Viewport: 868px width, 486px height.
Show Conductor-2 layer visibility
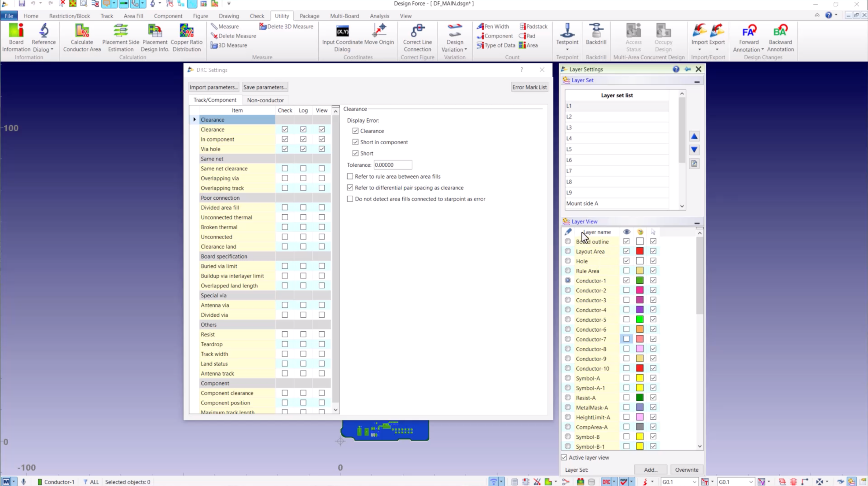point(626,290)
